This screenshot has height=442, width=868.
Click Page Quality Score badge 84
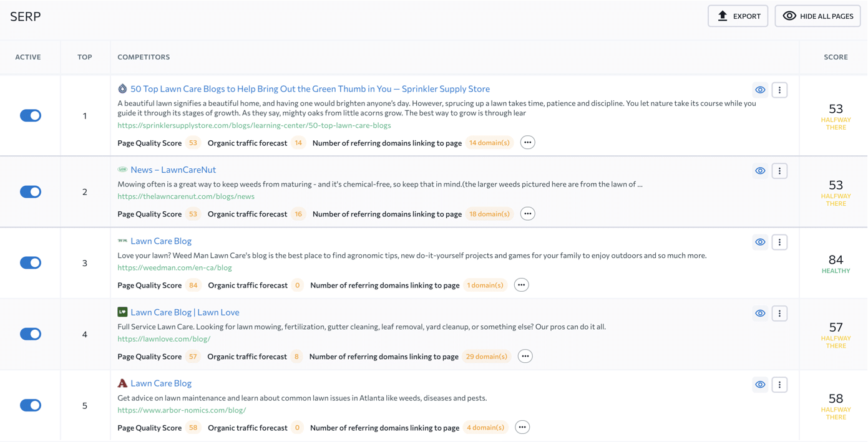(x=193, y=285)
